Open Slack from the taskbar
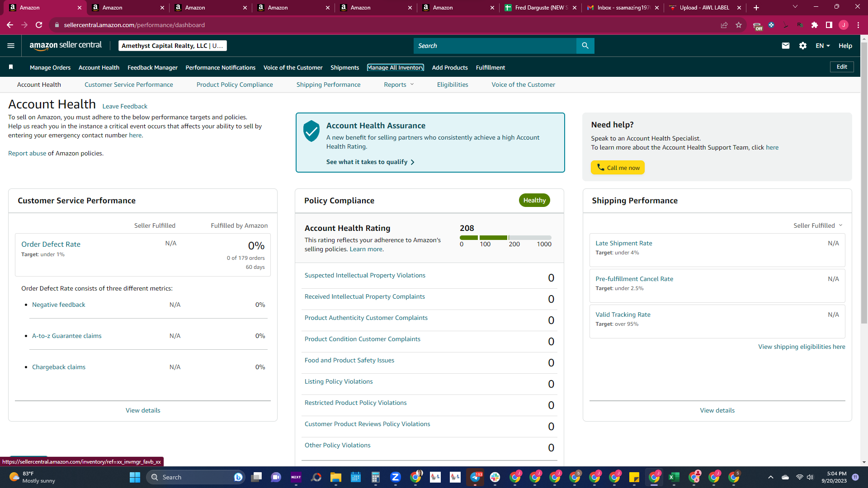Viewport: 868px width, 488px height. (495, 477)
